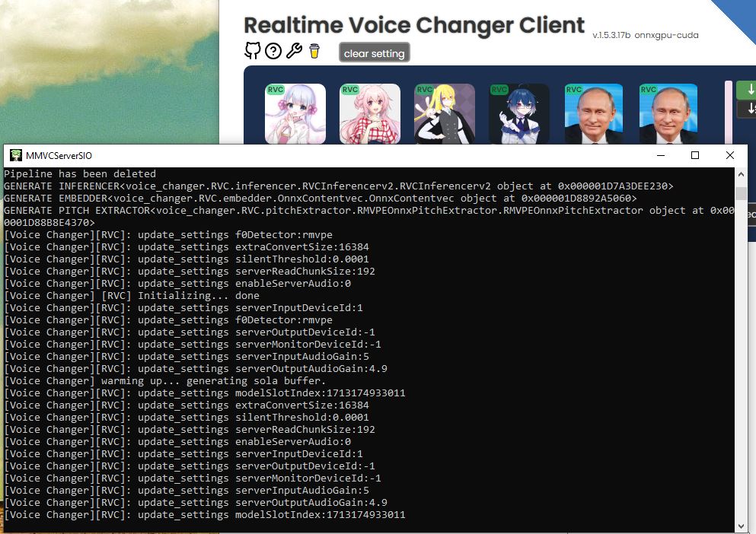Click the wrench tools icon

294,51
